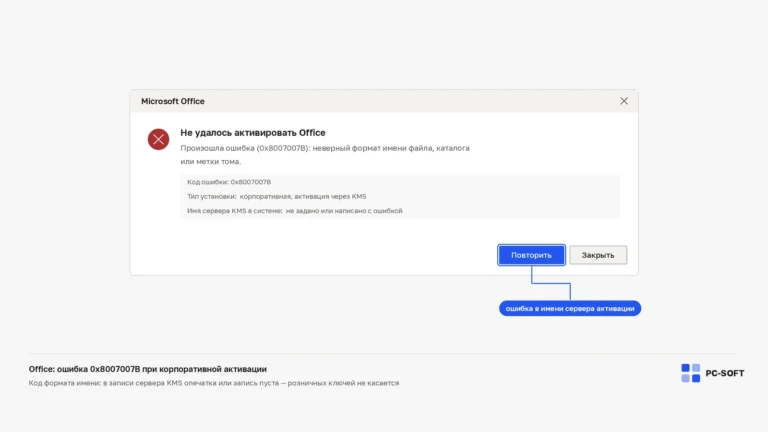The height and width of the screenshot is (432, 768).
Task: Click the Повторить retry button
Action: coord(531,255)
